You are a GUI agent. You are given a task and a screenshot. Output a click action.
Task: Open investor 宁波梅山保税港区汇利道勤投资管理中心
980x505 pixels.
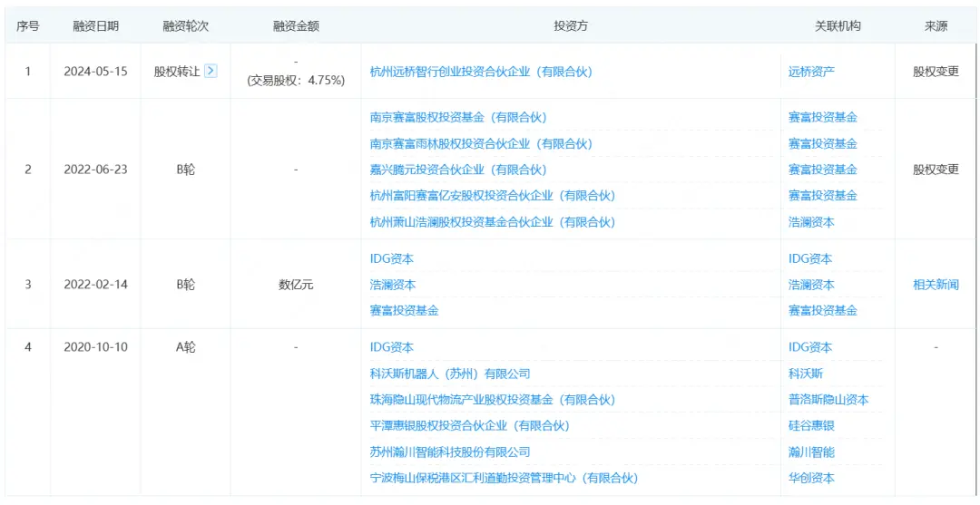click(x=504, y=478)
